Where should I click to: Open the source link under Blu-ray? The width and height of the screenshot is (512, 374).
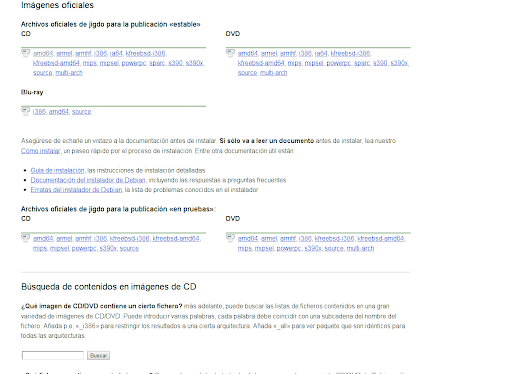81,112
